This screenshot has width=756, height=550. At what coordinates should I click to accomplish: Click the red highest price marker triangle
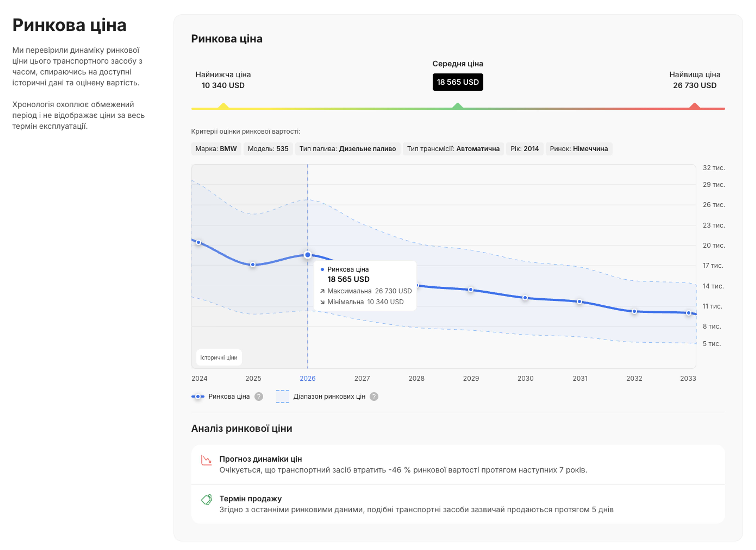(x=694, y=106)
